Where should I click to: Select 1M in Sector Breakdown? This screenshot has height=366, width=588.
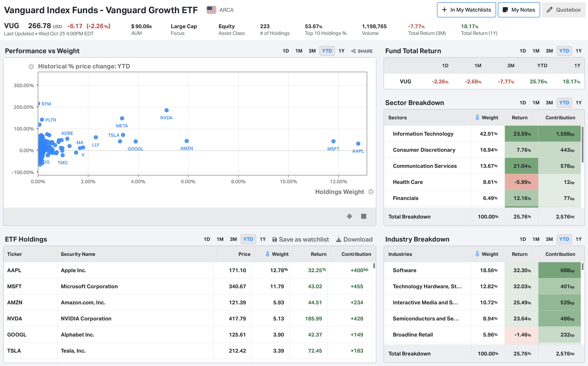(536, 103)
